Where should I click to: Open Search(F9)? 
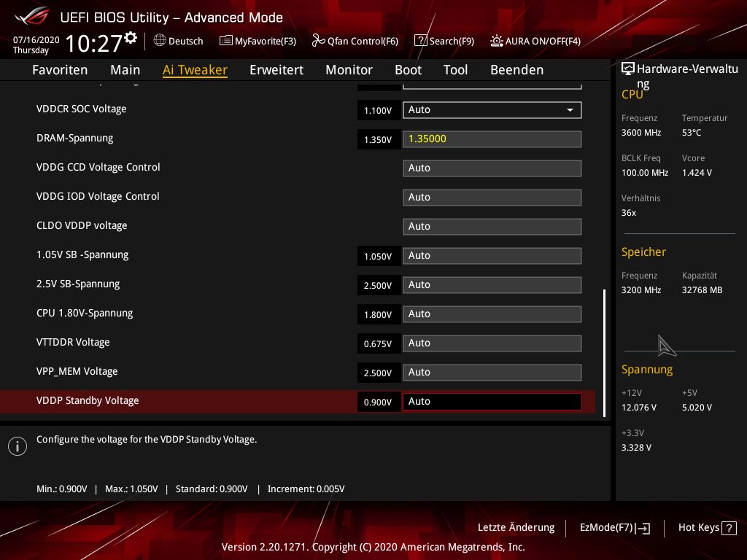point(444,41)
